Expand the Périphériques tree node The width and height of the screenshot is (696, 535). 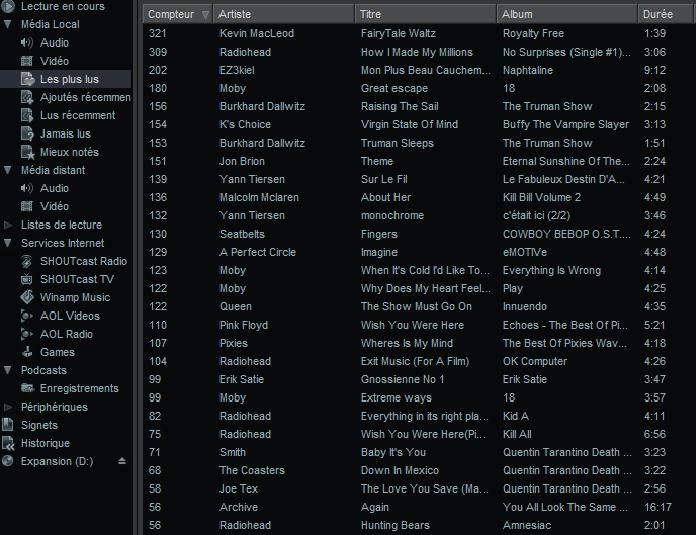coord(8,407)
